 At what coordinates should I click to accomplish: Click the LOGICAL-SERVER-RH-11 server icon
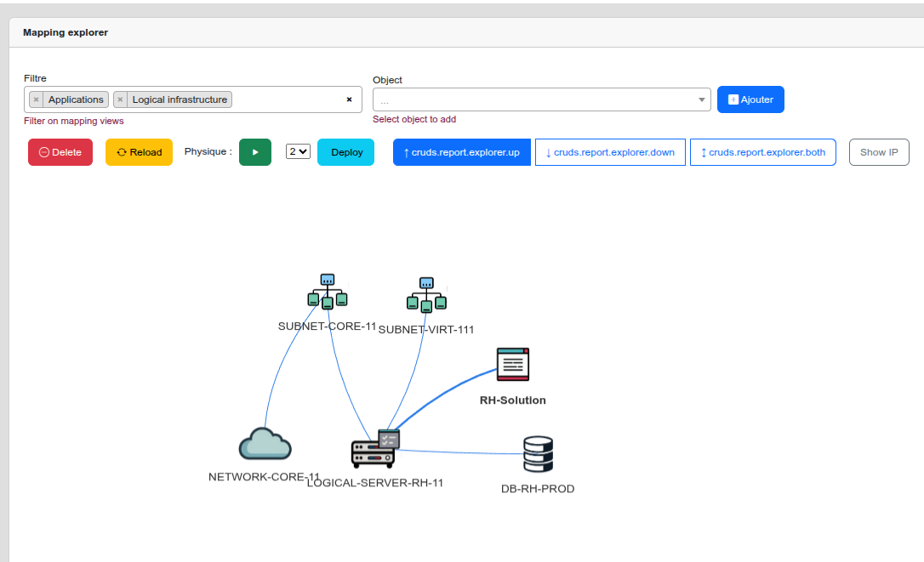[x=374, y=450]
